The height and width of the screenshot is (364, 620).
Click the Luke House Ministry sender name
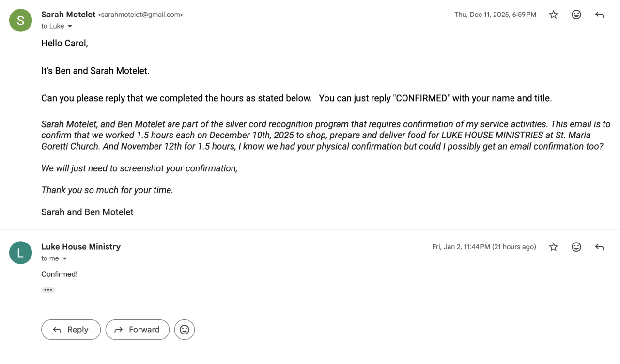click(81, 247)
